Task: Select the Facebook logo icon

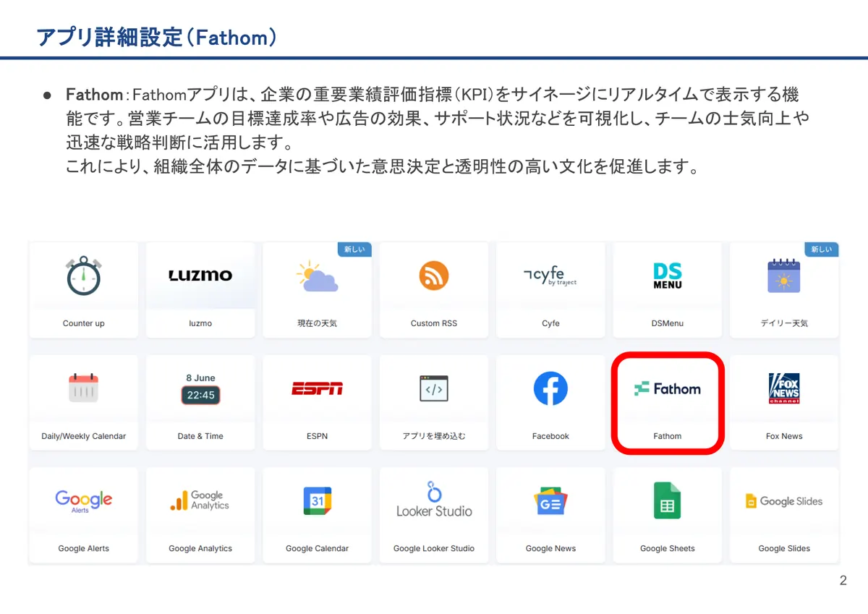Action: pyautogui.click(x=550, y=388)
